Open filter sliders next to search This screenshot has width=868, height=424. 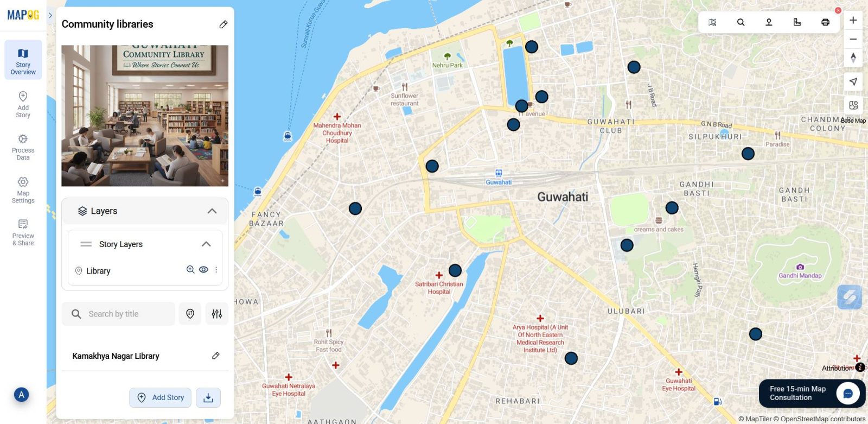tap(217, 314)
